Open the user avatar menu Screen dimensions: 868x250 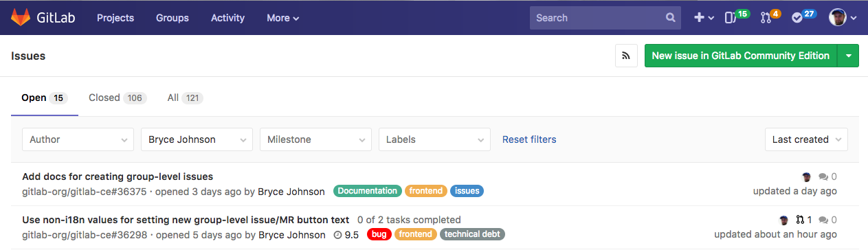[843, 18]
